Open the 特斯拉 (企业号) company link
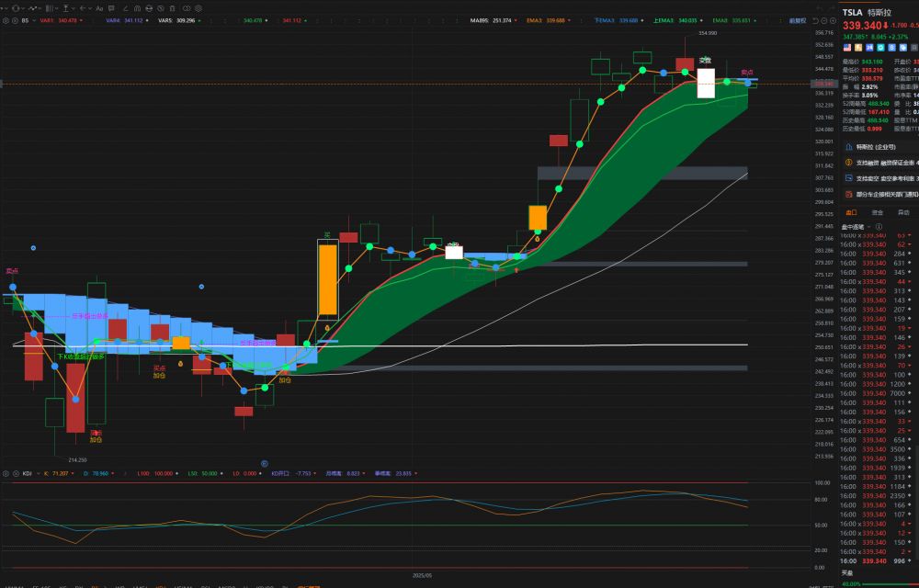 point(879,146)
